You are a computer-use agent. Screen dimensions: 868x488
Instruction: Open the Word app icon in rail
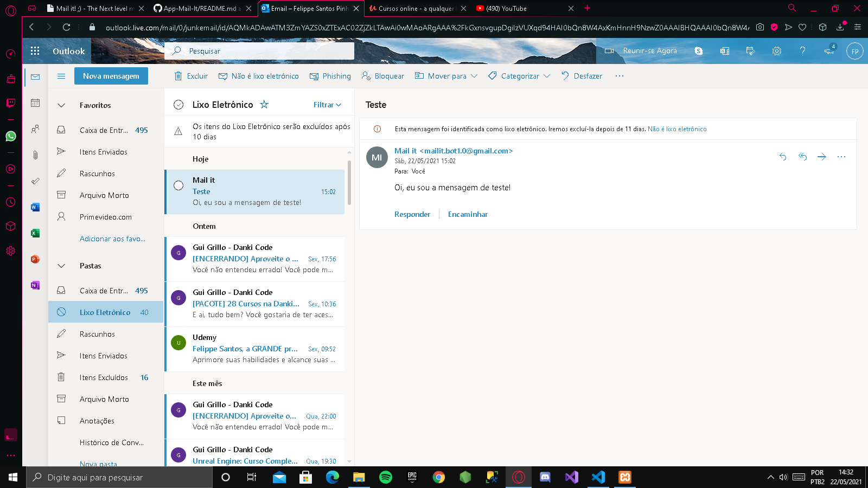tap(35, 207)
